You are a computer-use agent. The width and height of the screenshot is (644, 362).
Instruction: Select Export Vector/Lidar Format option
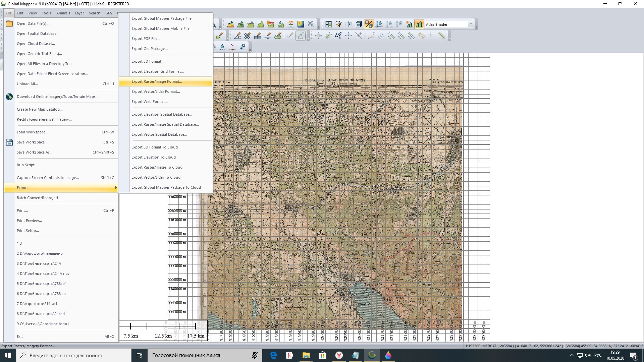[x=156, y=91]
